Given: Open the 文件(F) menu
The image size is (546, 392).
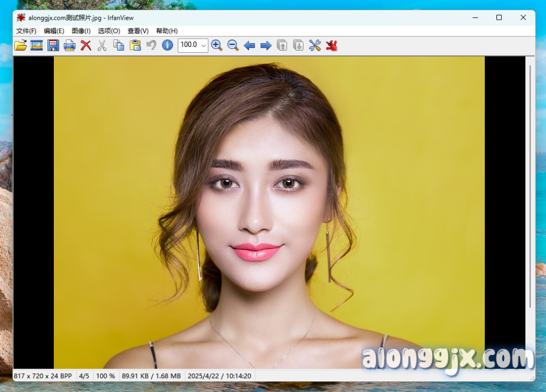Looking at the screenshot, I should tap(26, 31).
